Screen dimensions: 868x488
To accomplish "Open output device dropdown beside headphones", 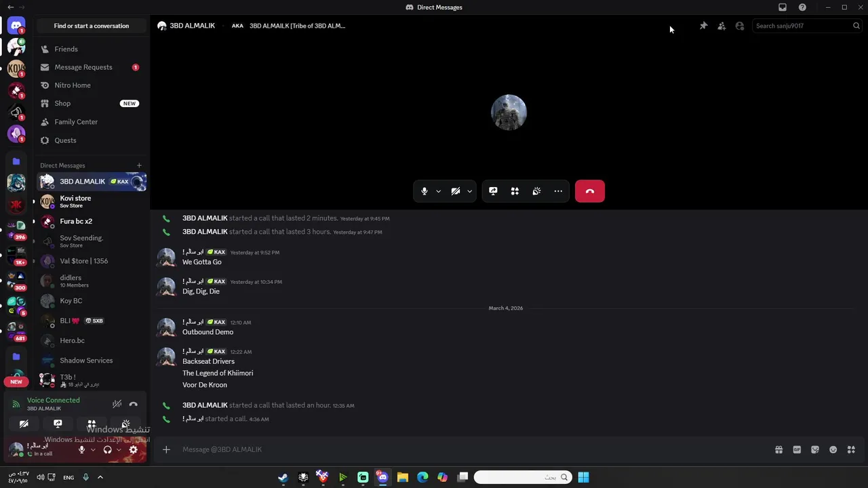I will pyautogui.click(x=119, y=449).
